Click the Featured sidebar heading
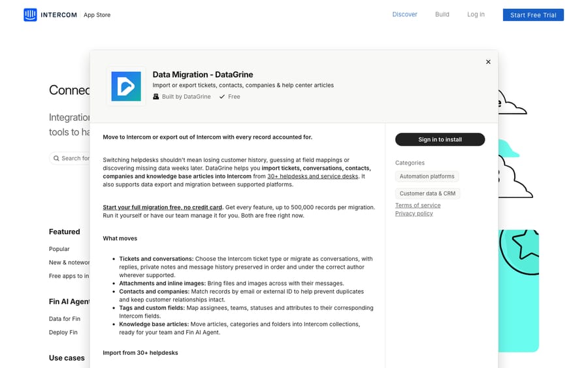 [64, 232]
